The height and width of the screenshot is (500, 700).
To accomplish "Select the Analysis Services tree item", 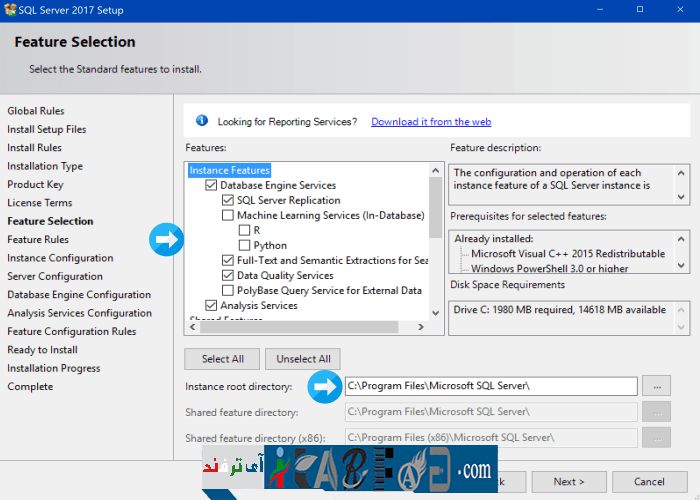I will click(258, 305).
